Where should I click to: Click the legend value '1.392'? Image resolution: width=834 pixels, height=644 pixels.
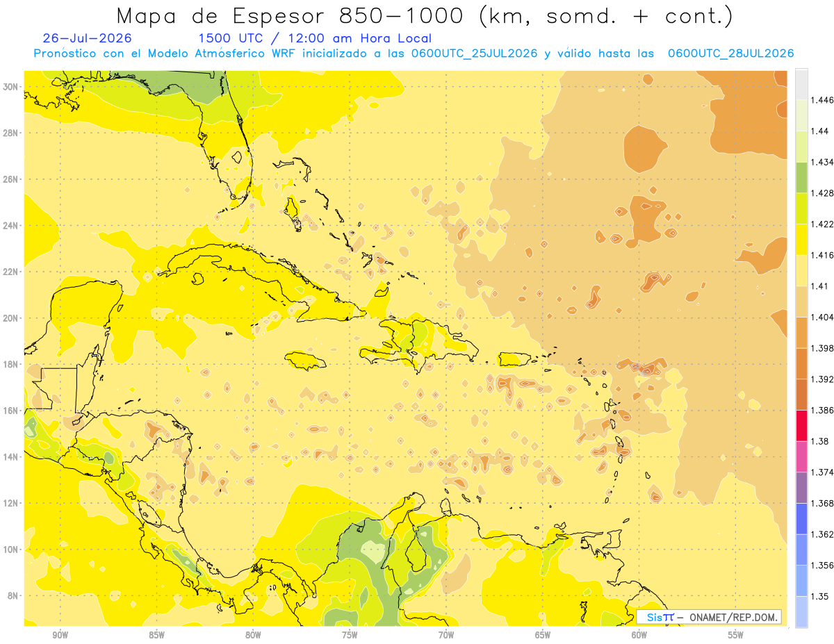tap(822, 379)
